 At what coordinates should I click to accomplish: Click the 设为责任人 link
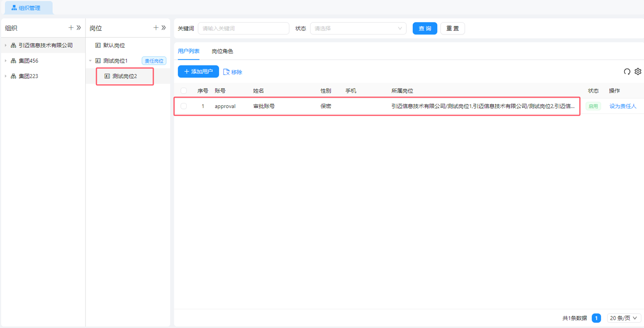[x=622, y=106]
